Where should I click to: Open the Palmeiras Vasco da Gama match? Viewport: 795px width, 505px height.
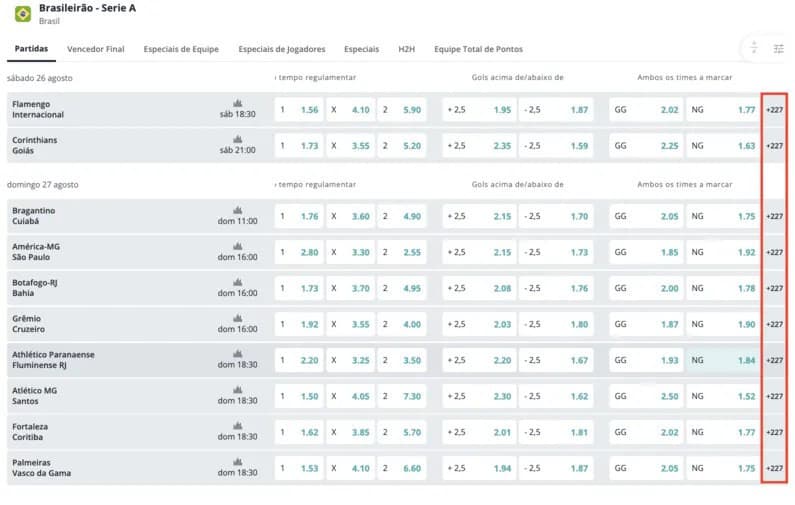[x=42, y=468]
